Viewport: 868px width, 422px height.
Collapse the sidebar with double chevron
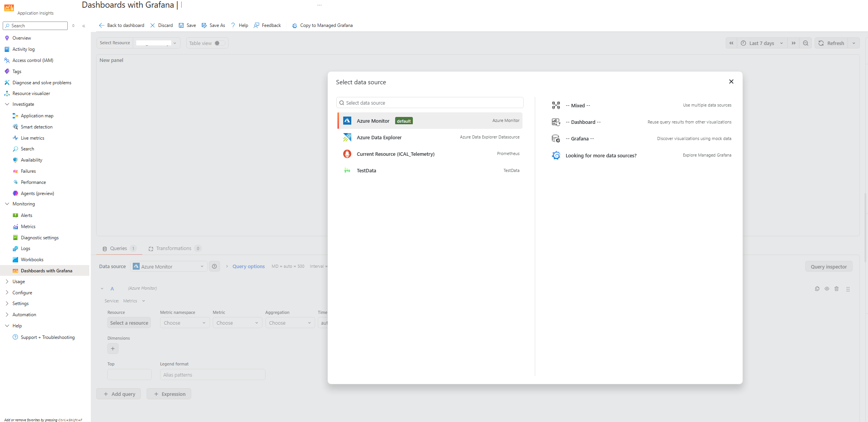point(83,26)
